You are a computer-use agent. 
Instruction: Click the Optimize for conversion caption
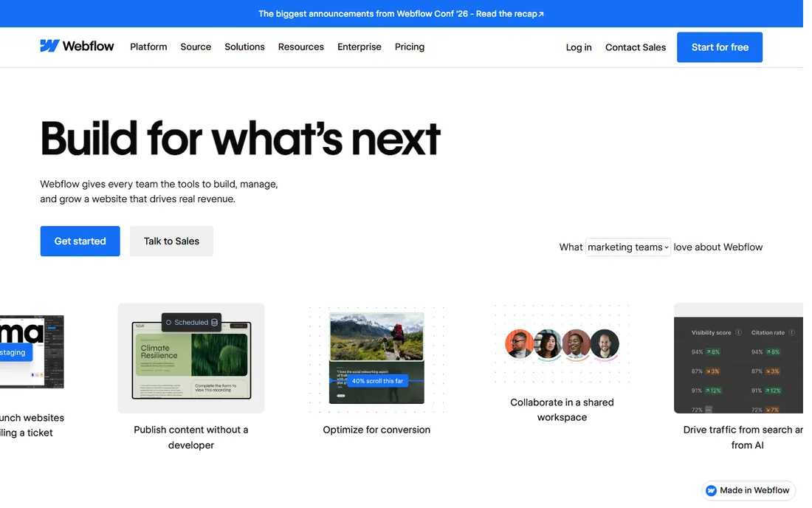376,430
